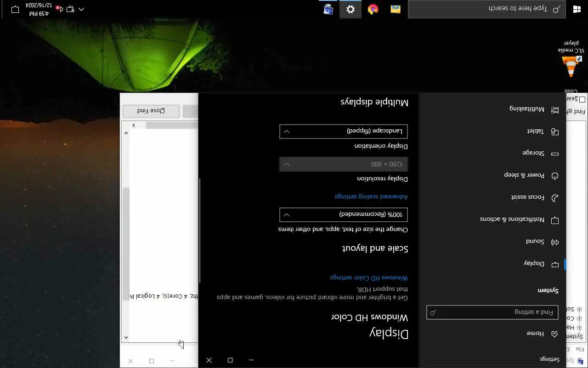Open the Windows Start menu
The width and height of the screenshot is (588, 368).
(x=577, y=9)
